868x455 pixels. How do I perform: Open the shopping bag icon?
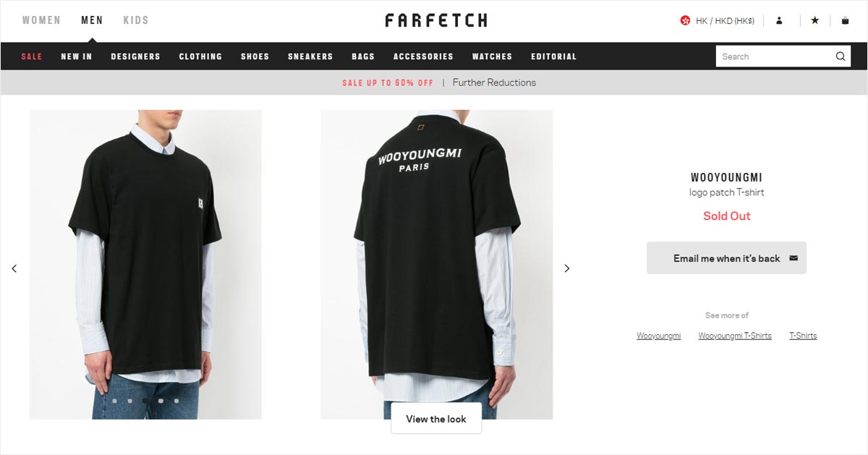click(845, 21)
